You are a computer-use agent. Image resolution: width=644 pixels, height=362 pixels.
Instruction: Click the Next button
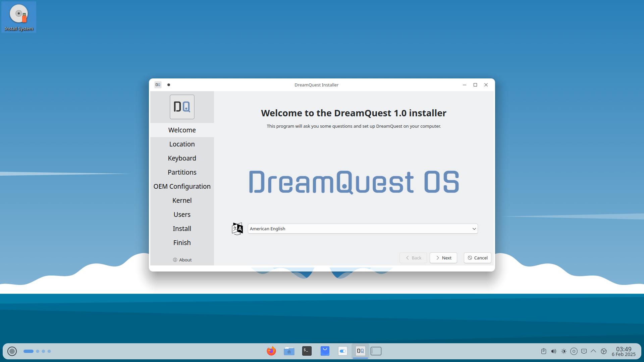(443, 258)
